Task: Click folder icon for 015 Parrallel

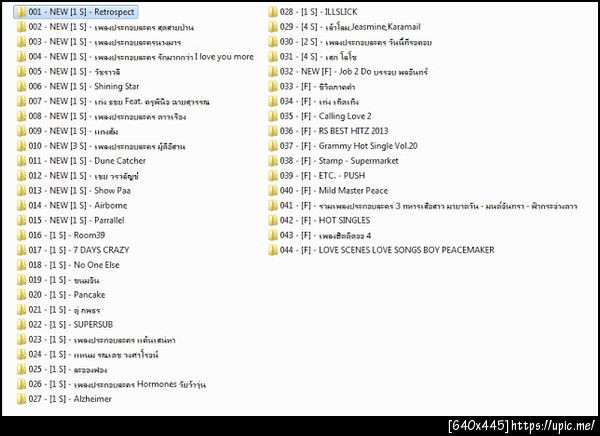Action: click(x=21, y=220)
